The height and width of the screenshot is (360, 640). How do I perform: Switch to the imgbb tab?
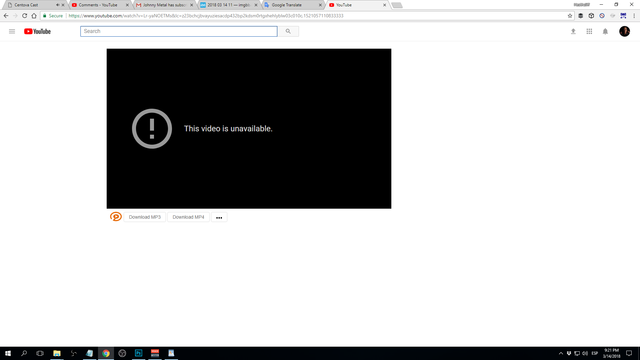[228, 5]
